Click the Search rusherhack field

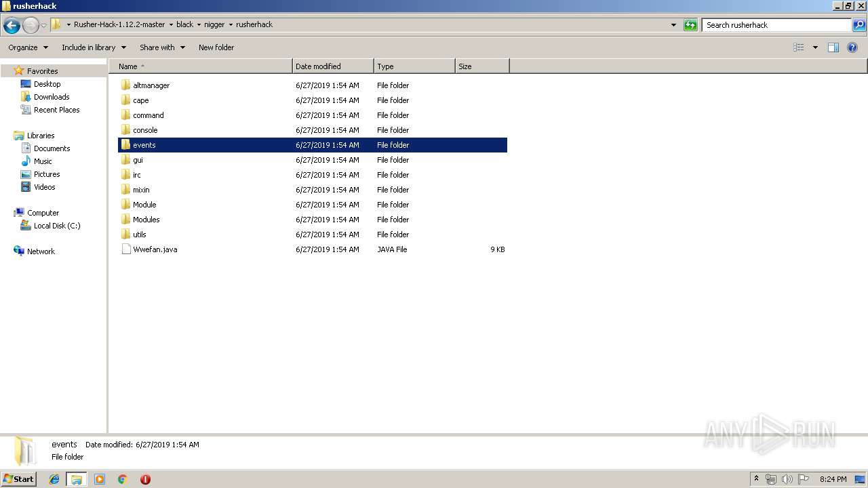pyautogui.click(x=776, y=25)
